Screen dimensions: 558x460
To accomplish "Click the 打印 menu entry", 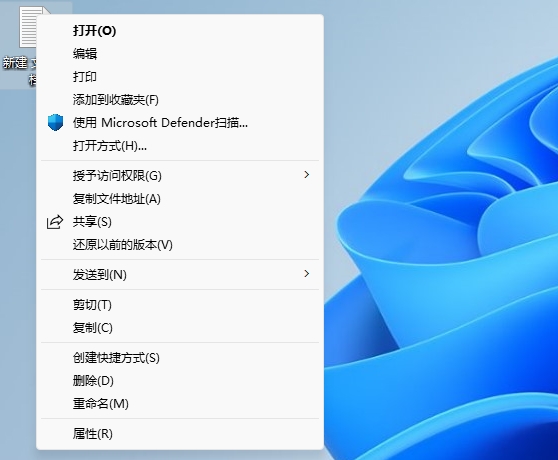I will pyautogui.click(x=180, y=76).
